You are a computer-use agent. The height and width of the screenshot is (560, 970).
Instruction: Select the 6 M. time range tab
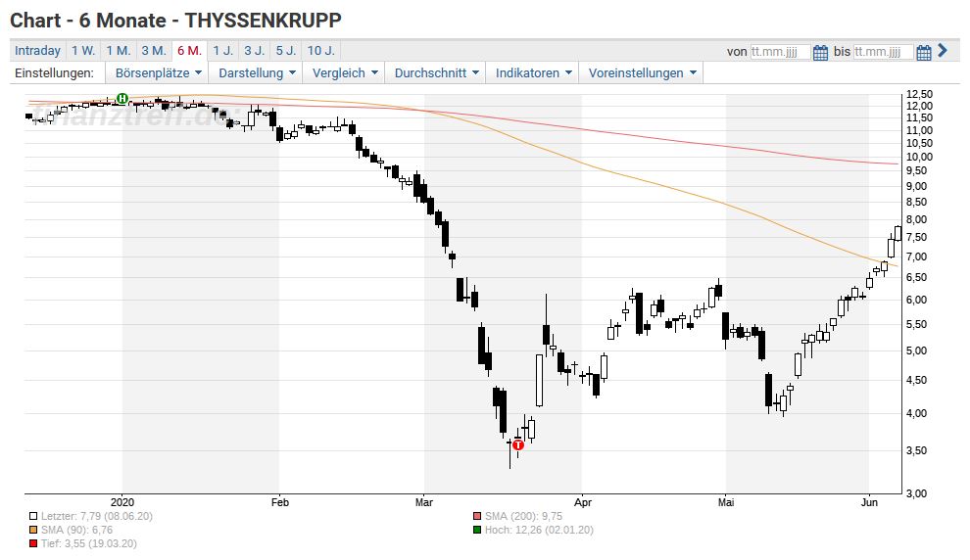[x=189, y=51]
